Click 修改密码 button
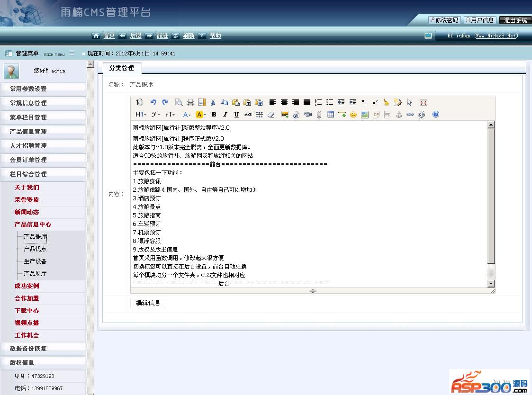Image resolution: width=532 pixels, height=395 pixels. pyautogui.click(x=444, y=20)
